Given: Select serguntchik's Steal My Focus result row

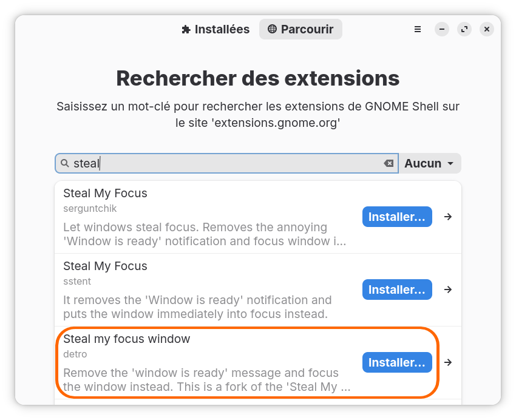Looking at the screenshot, I should (x=206, y=217).
